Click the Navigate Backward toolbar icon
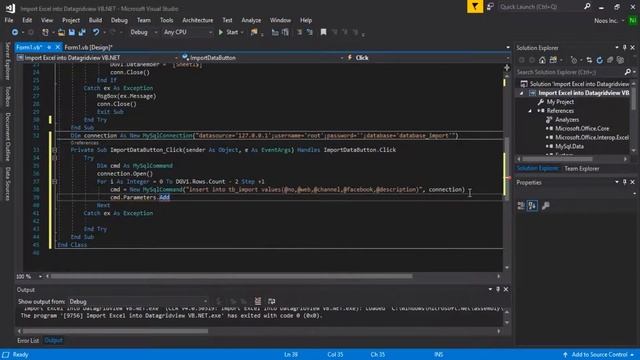 point(15,32)
